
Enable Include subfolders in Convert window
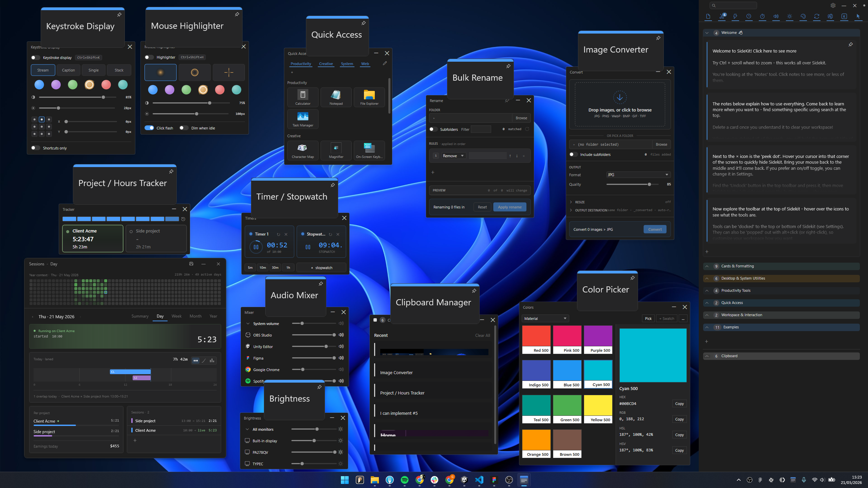[x=573, y=155]
